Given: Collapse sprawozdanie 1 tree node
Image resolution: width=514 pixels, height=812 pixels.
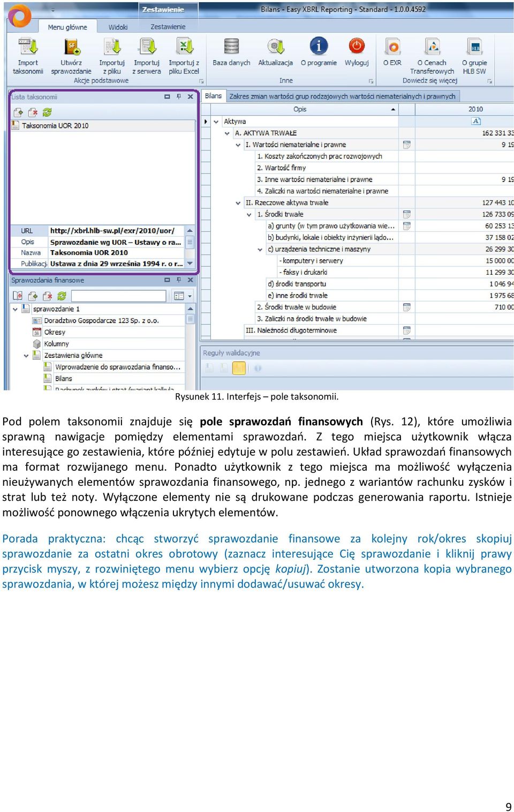Looking at the screenshot, I should pyautogui.click(x=15, y=309).
